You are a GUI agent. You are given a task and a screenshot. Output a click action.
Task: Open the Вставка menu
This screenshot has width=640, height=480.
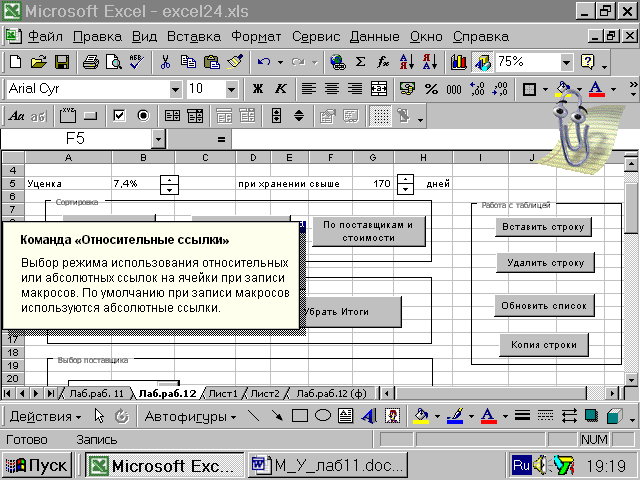(194, 37)
